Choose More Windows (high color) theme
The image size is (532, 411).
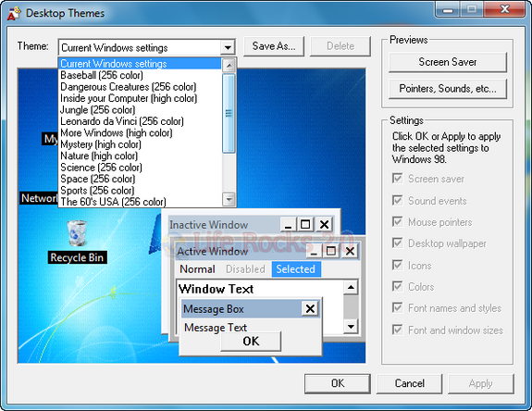click(x=140, y=132)
